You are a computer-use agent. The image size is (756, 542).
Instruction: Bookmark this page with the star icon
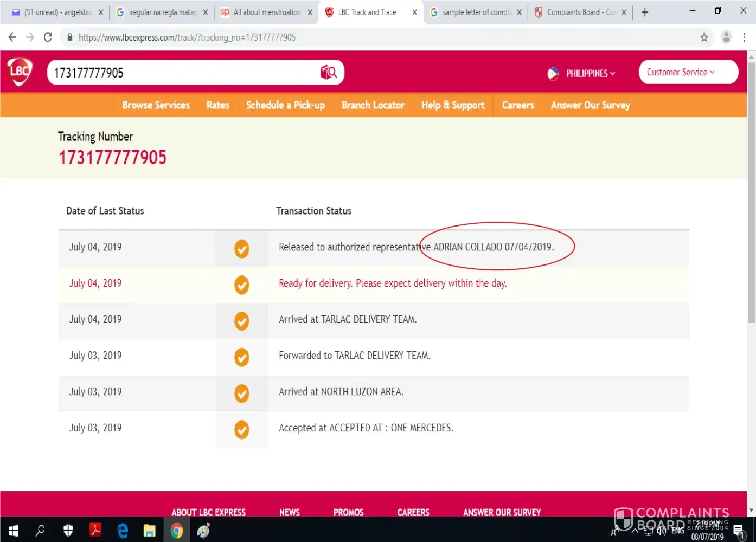pos(704,37)
